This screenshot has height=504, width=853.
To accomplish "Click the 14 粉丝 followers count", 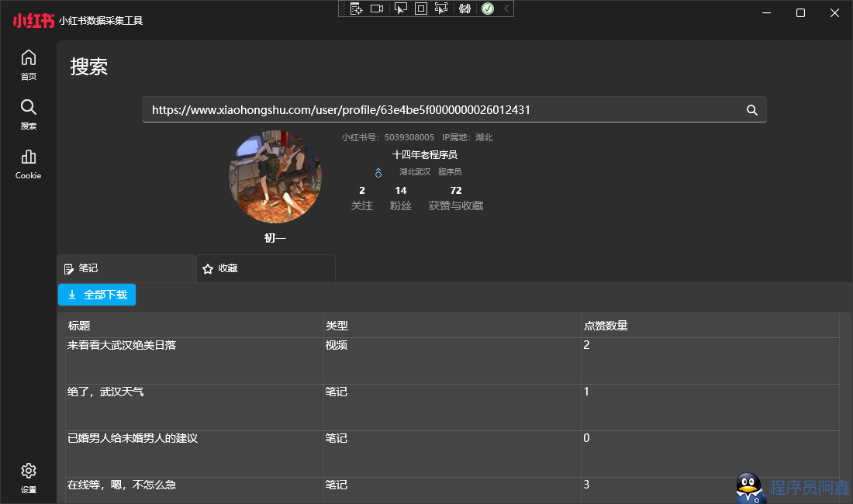I will coord(400,198).
